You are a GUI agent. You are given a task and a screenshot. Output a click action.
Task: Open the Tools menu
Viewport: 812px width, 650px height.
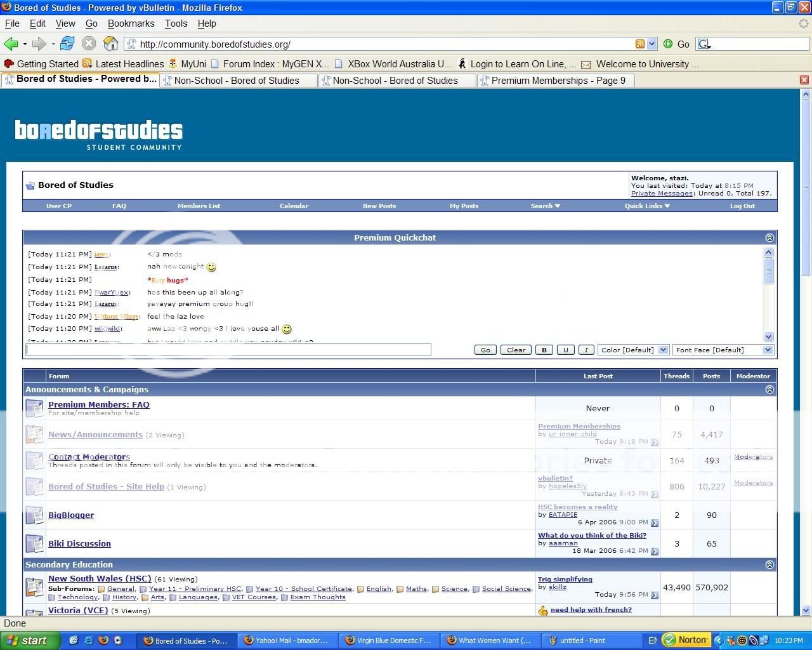pyautogui.click(x=176, y=23)
